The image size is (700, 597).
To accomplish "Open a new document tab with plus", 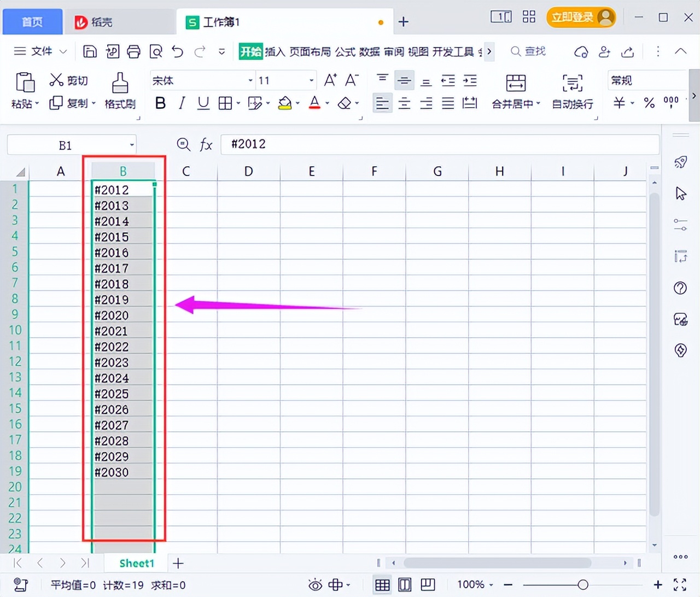I will click(x=404, y=22).
